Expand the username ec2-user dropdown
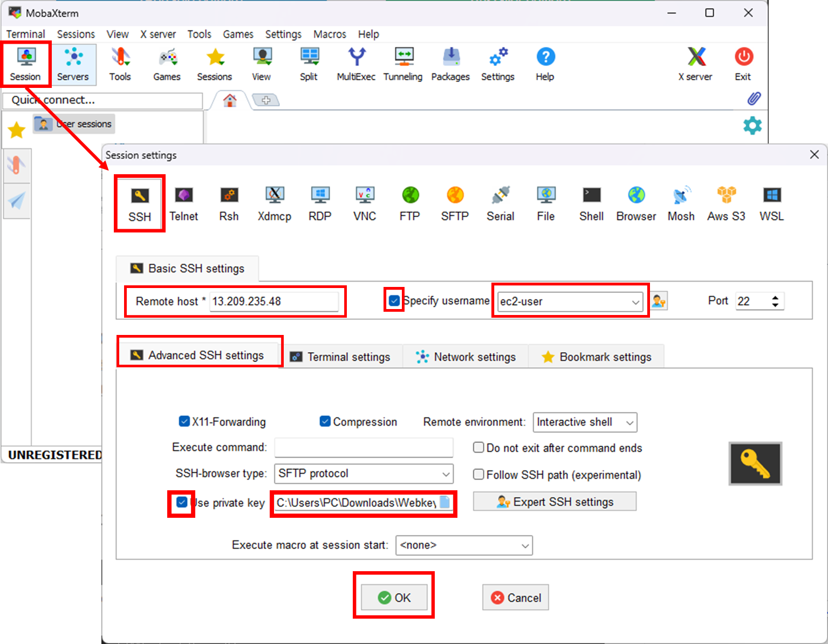The image size is (828, 644). pyautogui.click(x=635, y=302)
